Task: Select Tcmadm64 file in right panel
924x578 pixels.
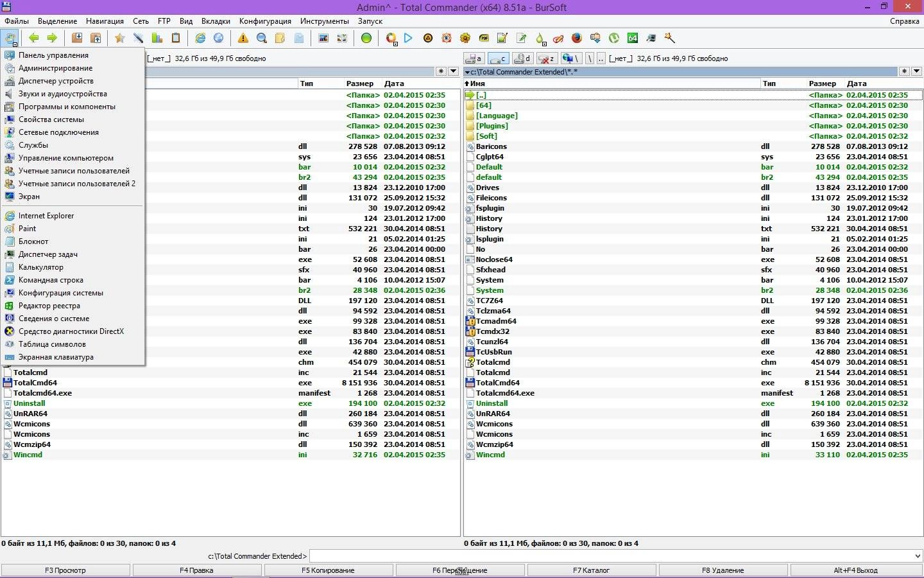Action: (x=693, y=321)
